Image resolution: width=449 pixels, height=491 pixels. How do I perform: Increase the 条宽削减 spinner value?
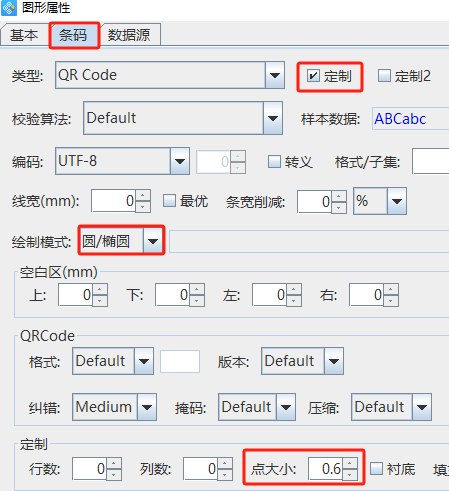click(x=339, y=196)
